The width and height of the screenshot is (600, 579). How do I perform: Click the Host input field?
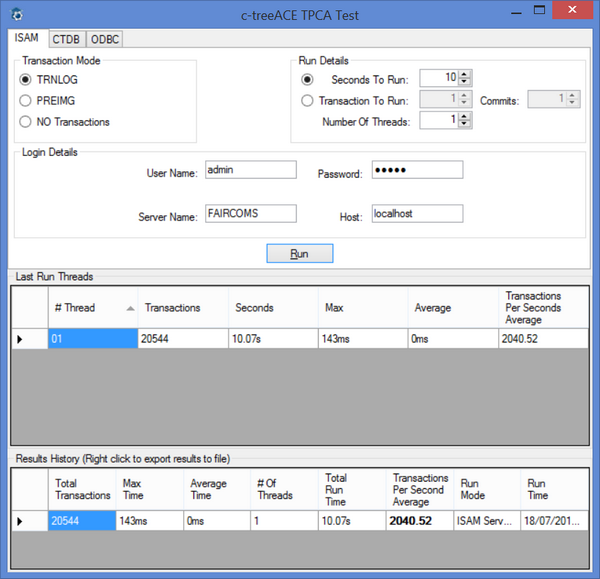point(417,214)
